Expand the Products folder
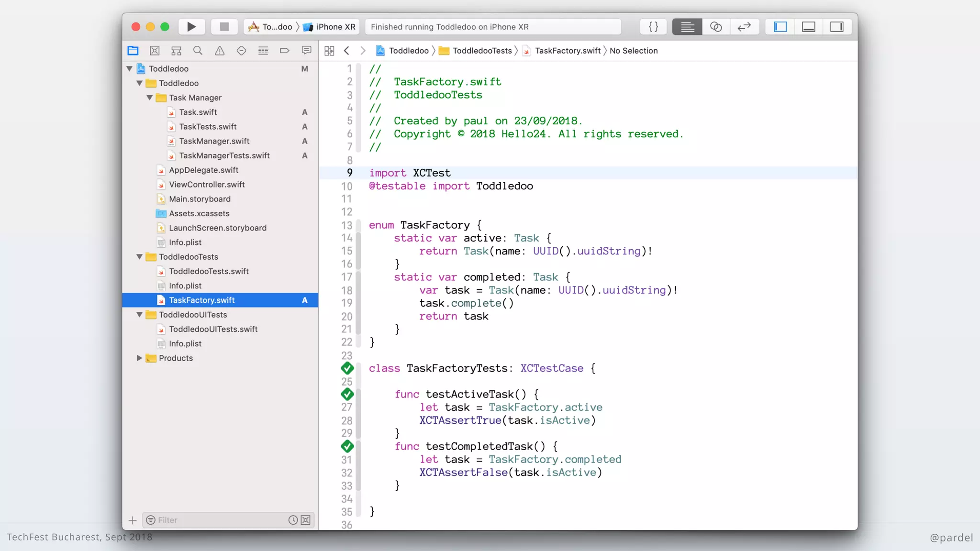980x551 pixels. click(x=139, y=358)
